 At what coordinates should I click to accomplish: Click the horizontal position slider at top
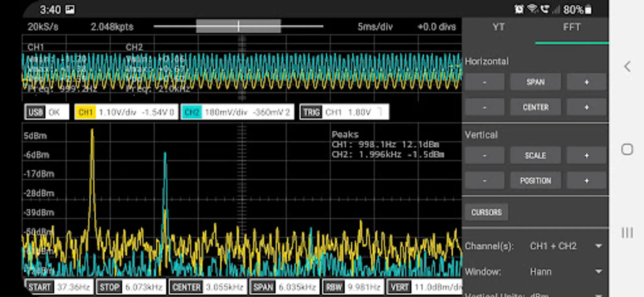(238, 26)
